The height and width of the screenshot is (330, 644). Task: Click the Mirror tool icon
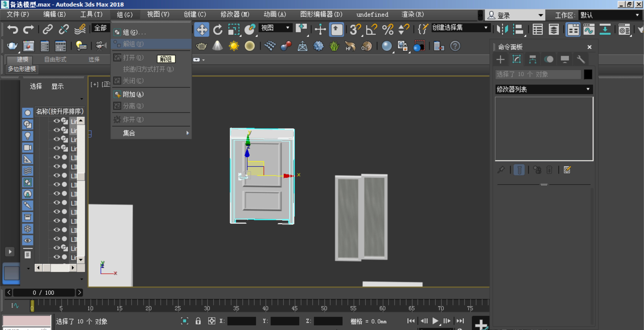pos(502,29)
